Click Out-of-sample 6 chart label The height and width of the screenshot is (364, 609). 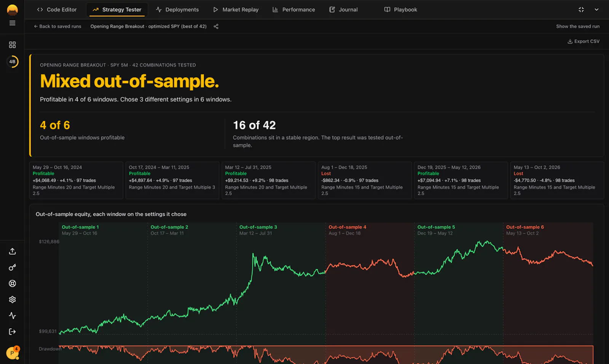pyautogui.click(x=525, y=227)
